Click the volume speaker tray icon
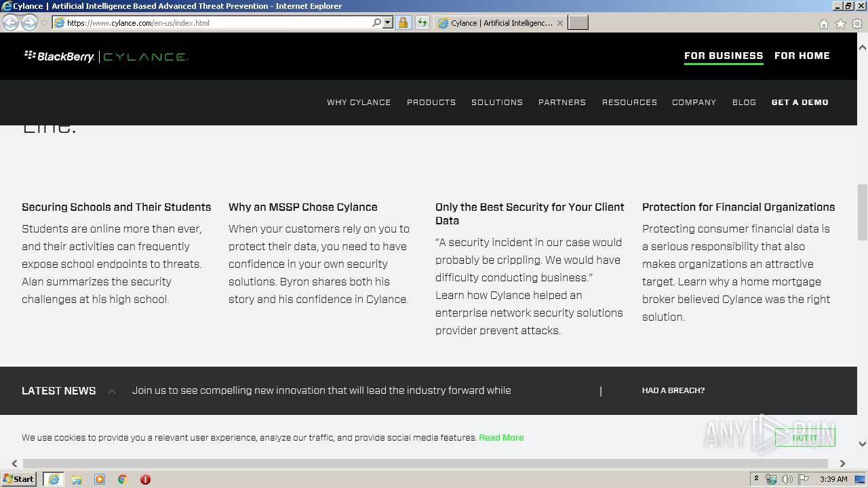Screen dimensions: 868x488 (787, 479)
